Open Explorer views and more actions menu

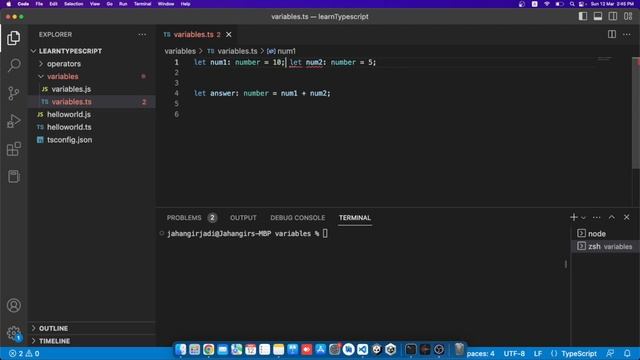click(142, 35)
